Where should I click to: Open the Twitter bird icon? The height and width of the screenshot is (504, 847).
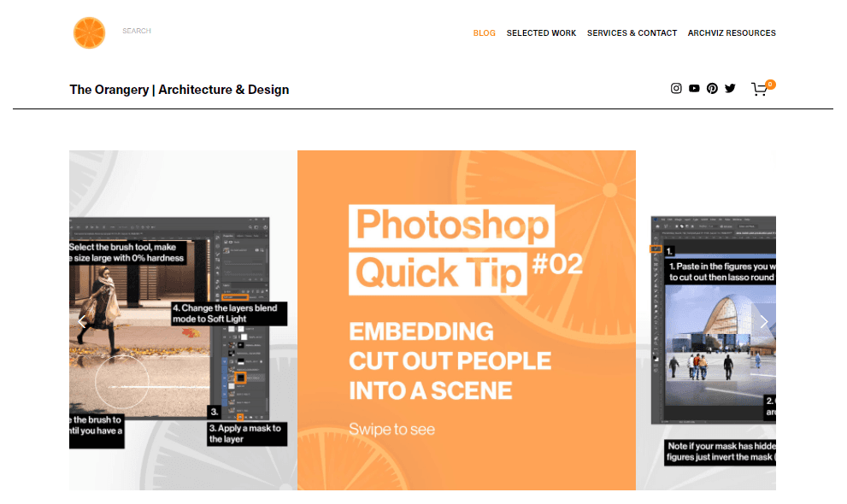730,88
